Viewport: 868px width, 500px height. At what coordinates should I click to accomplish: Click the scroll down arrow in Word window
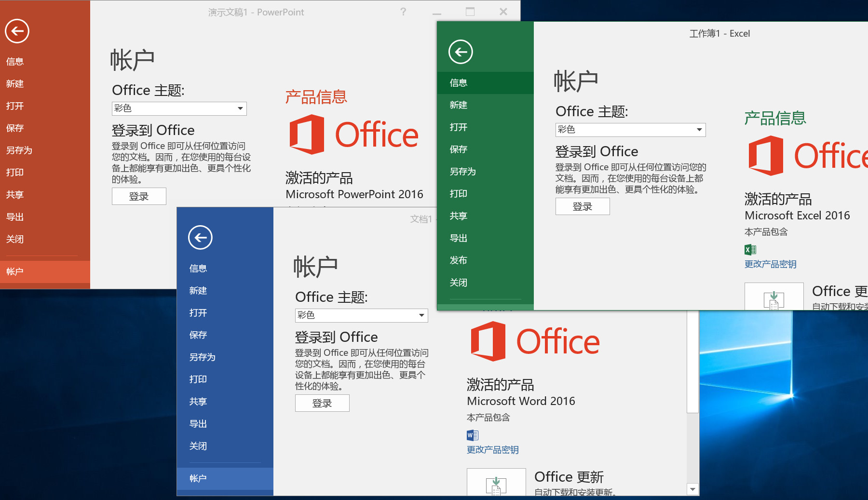tap(692, 489)
